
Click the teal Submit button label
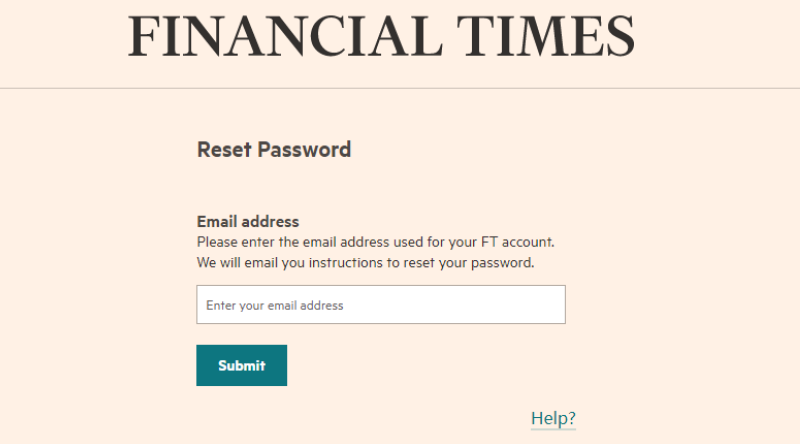coord(242,365)
